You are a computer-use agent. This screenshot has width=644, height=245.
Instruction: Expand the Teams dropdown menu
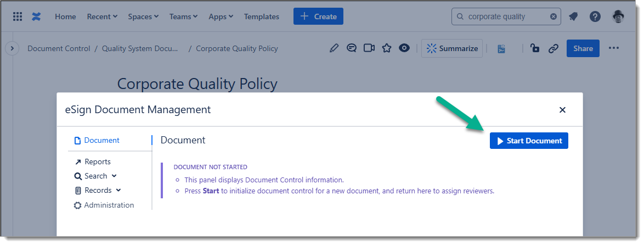(x=183, y=16)
